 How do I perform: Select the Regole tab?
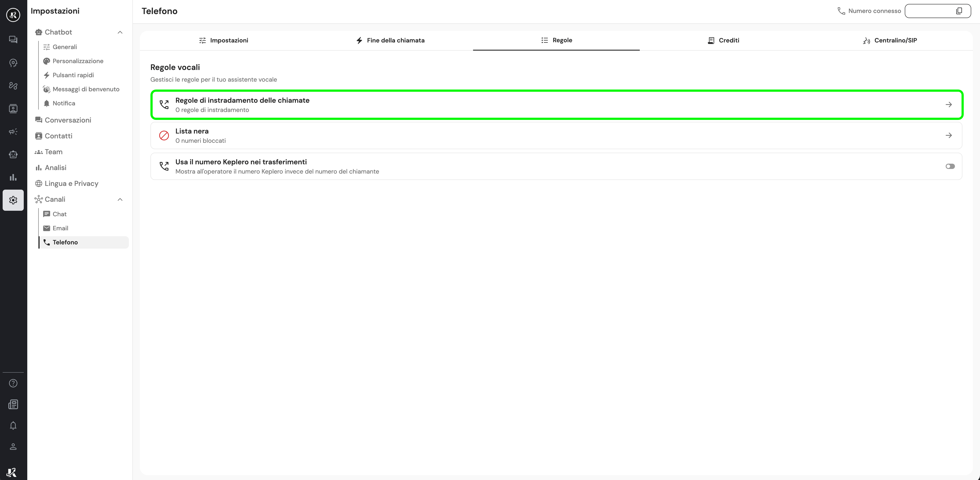(557, 40)
